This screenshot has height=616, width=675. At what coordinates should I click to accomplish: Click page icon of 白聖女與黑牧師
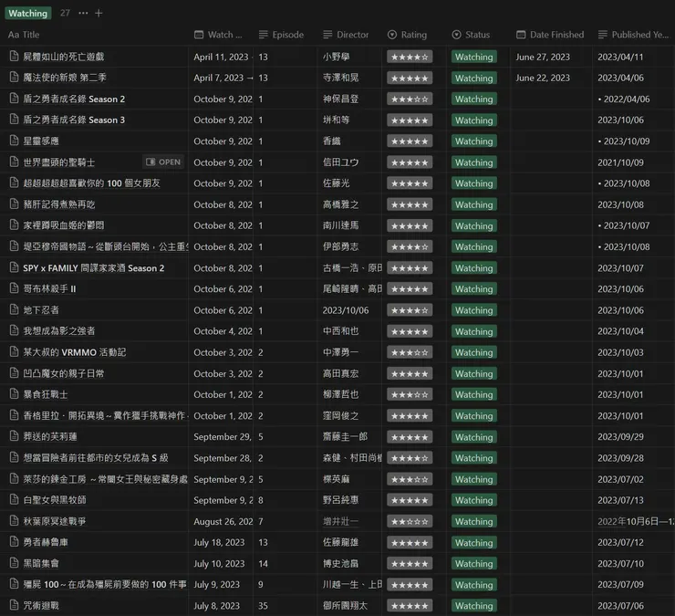(15, 500)
